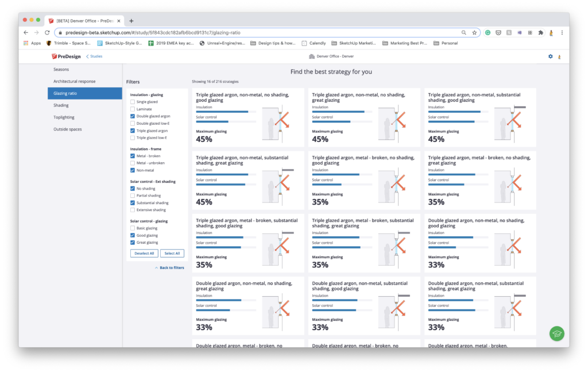588x372 pixels.
Task: Click the green graduation cap help button
Action: (557, 333)
